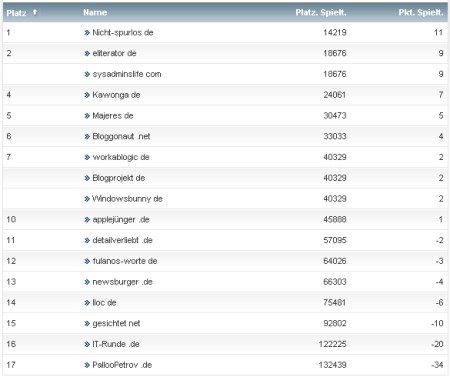The image size is (450, 377).
Task: Open the Windowsbunny de link
Action: pyautogui.click(x=127, y=199)
